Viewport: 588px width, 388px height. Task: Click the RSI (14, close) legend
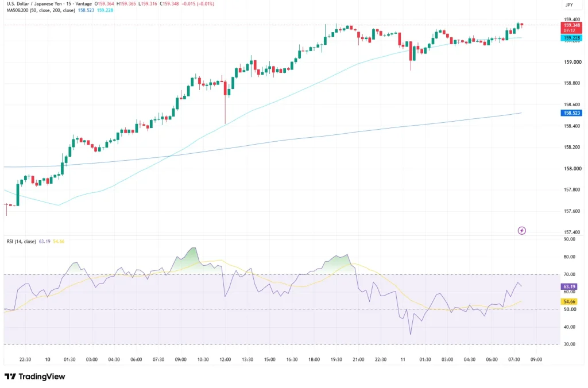coord(21,242)
